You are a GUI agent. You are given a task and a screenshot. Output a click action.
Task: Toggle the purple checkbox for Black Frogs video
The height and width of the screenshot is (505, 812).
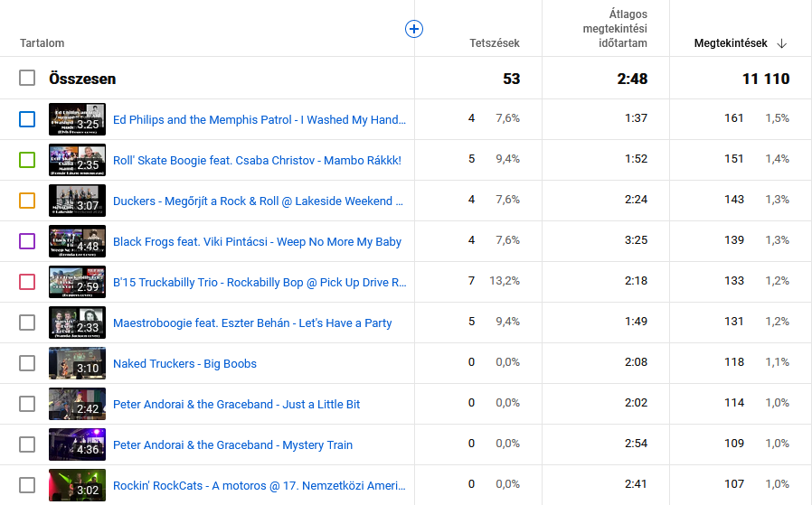[x=27, y=241]
